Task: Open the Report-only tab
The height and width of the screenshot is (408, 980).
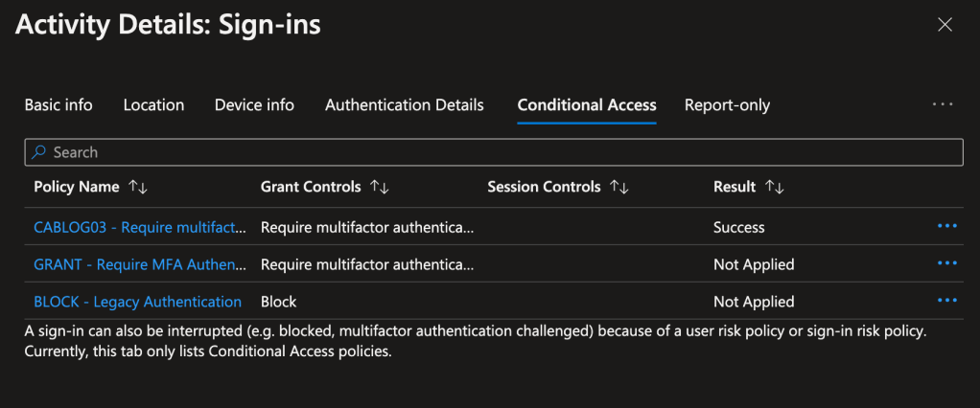Action: [x=727, y=105]
